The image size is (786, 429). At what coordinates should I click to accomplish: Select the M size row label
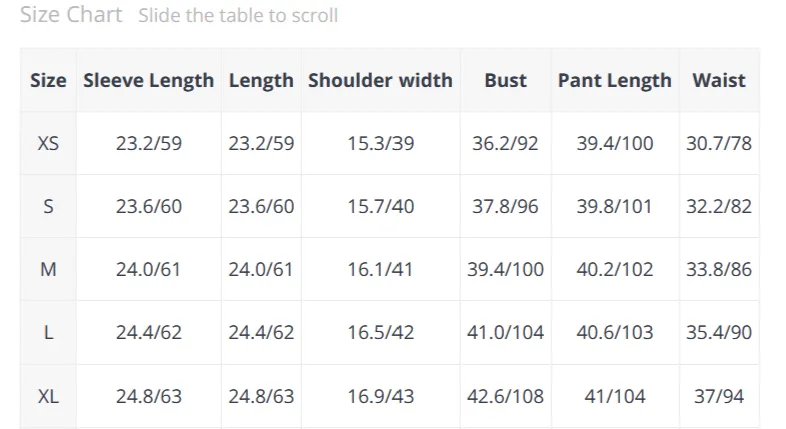pyautogui.click(x=48, y=270)
